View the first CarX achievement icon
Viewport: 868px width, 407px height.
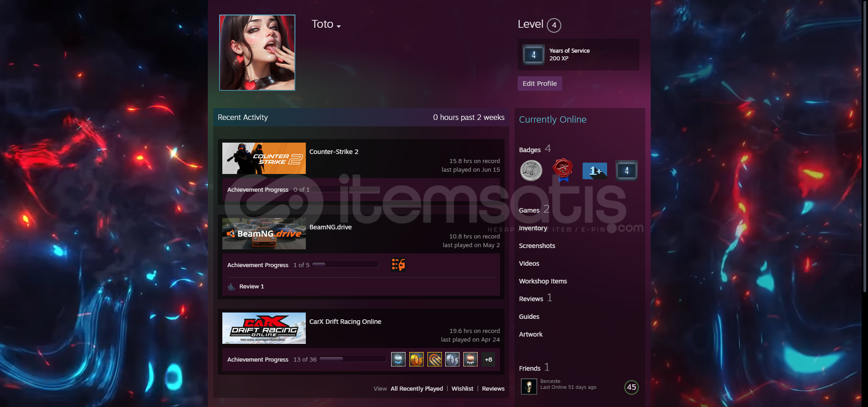click(x=398, y=359)
